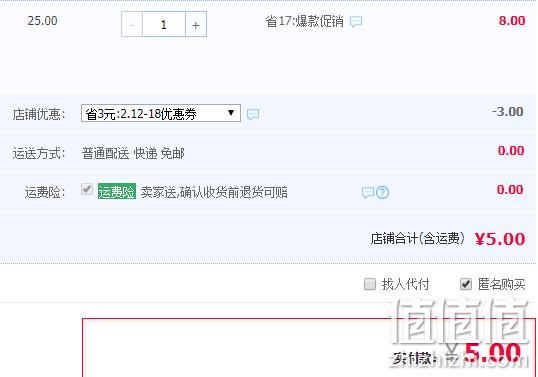Decrease quantity with the minus button

click(132, 24)
